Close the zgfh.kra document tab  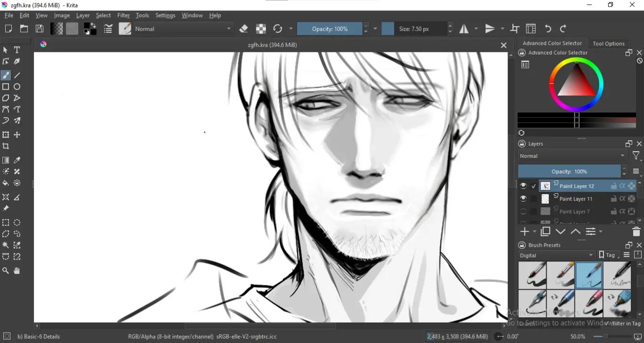point(504,45)
